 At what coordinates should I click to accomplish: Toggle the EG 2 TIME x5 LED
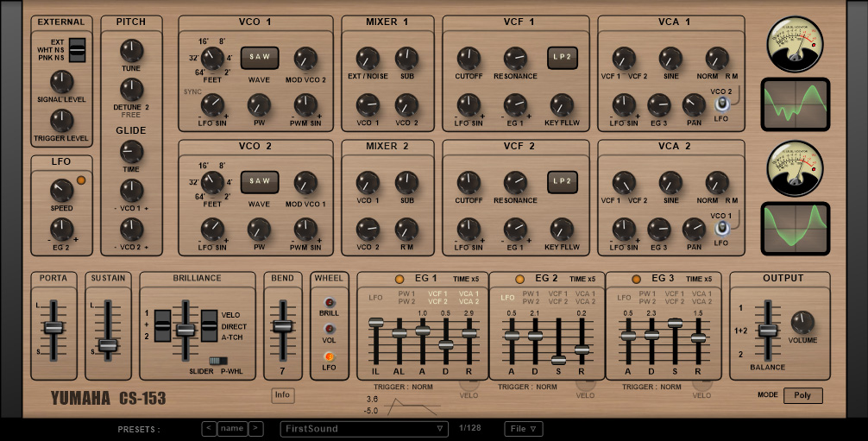(x=519, y=279)
